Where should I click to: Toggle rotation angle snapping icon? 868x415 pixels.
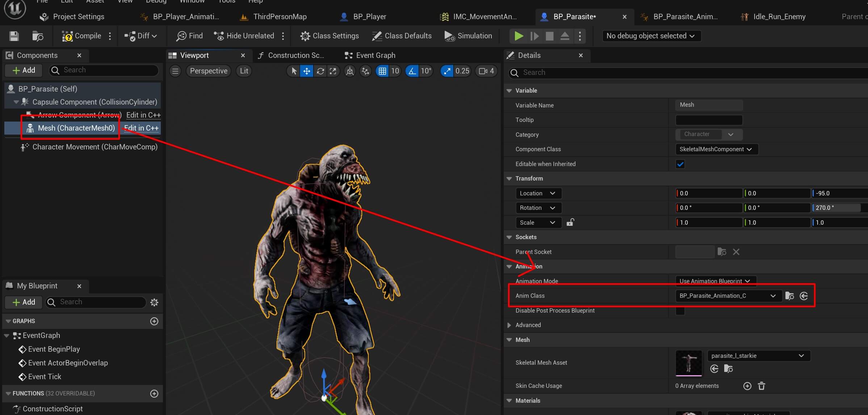pyautogui.click(x=412, y=71)
